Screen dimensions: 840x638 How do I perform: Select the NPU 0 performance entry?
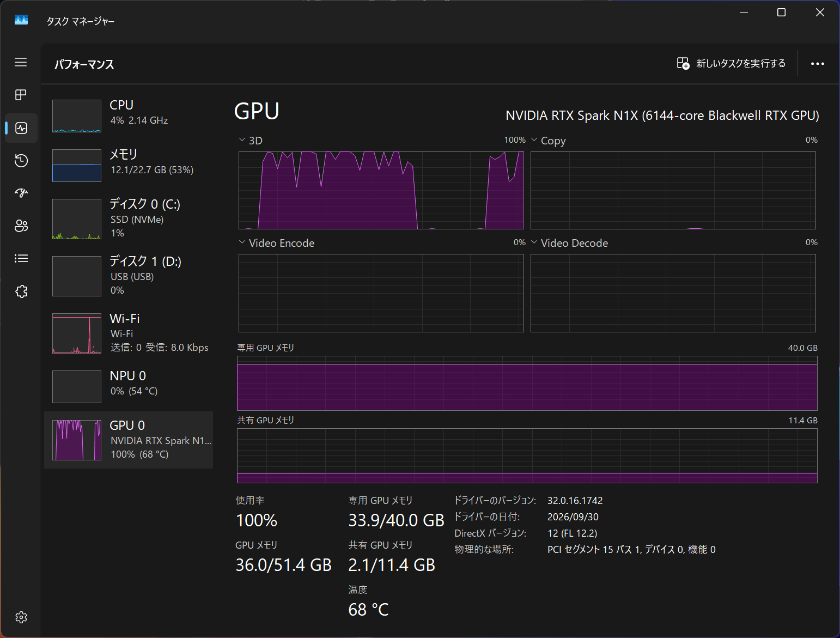pyautogui.click(x=129, y=387)
